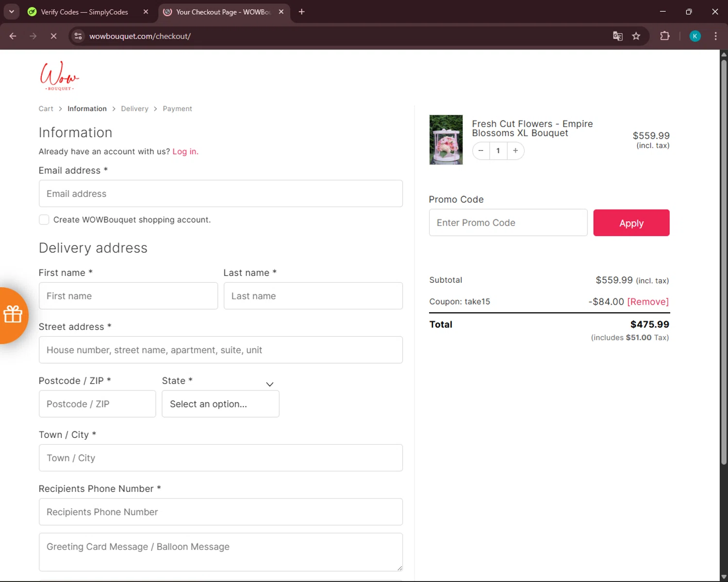728x582 pixels.
Task: Click the chevron above State dropdown
Action: 270,384
